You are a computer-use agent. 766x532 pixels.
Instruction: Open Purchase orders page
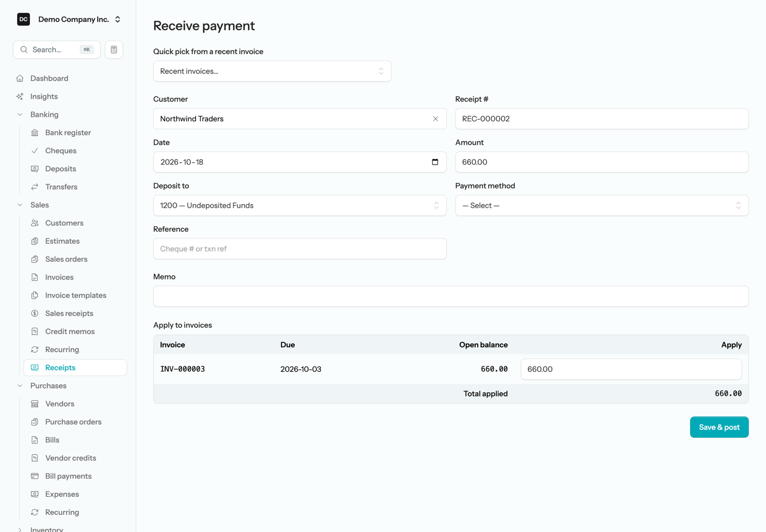tap(76, 422)
